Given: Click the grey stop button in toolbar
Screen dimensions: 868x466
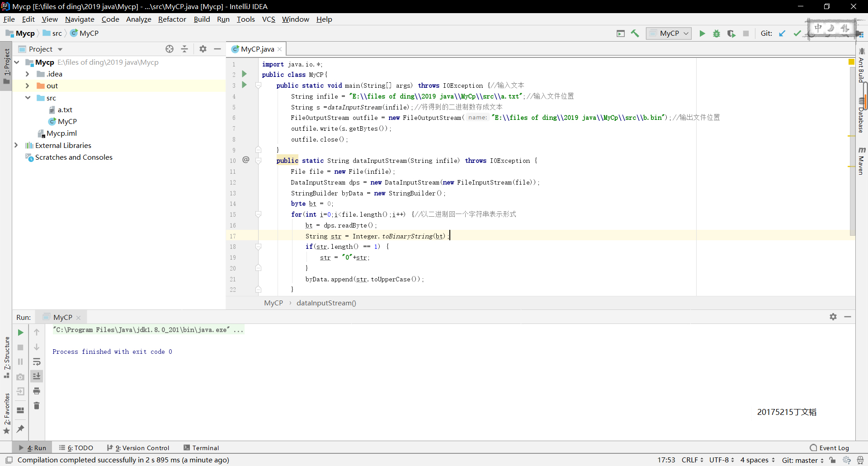Looking at the screenshot, I should 746,33.
